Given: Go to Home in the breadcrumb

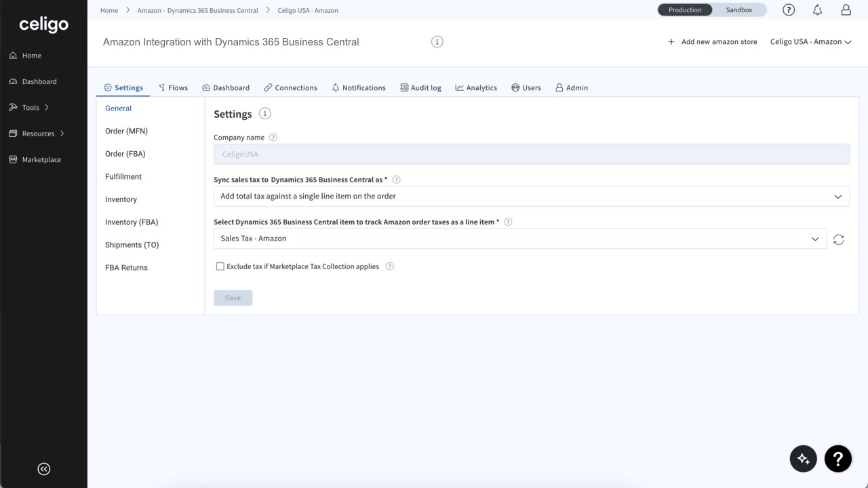Looking at the screenshot, I should (x=109, y=10).
